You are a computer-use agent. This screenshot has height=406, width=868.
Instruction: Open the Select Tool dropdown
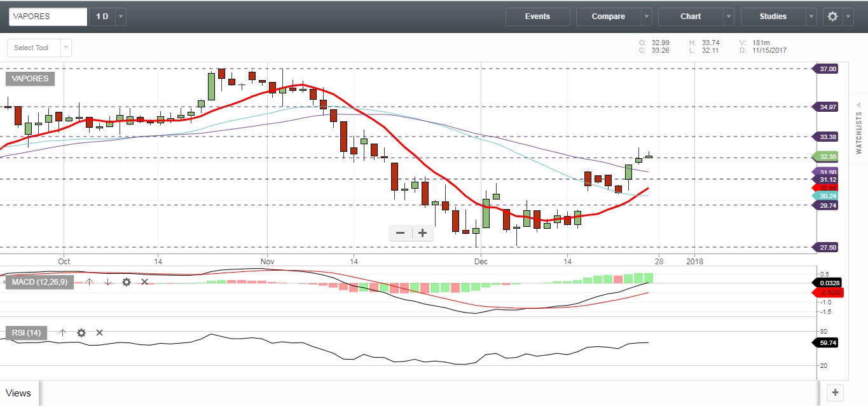point(66,48)
